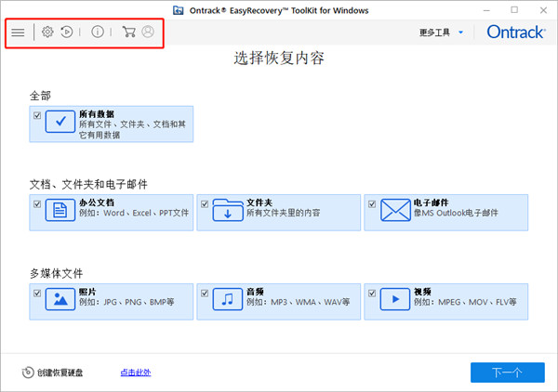Image resolution: width=558 pixels, height=392 pixels.
Task: Click the EasyRecovery title bar app icon
Action: coord(179,10)
